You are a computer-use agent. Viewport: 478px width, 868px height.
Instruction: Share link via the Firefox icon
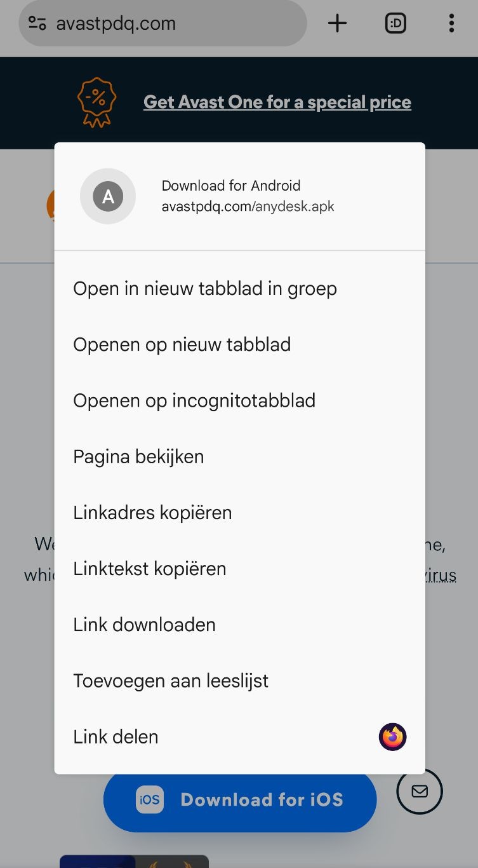point(392,737)
